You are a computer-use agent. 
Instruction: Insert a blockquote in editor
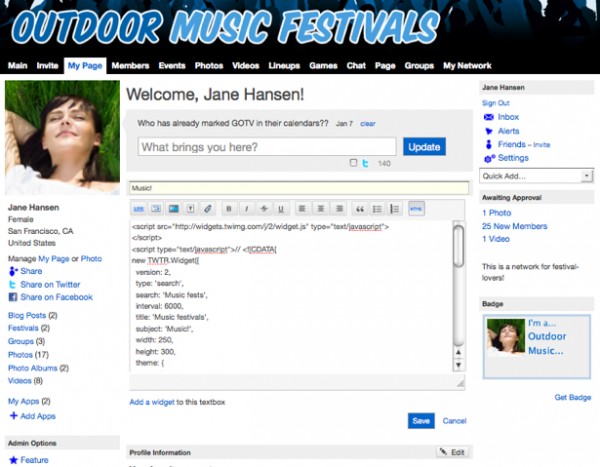click(x=360, y=209)
